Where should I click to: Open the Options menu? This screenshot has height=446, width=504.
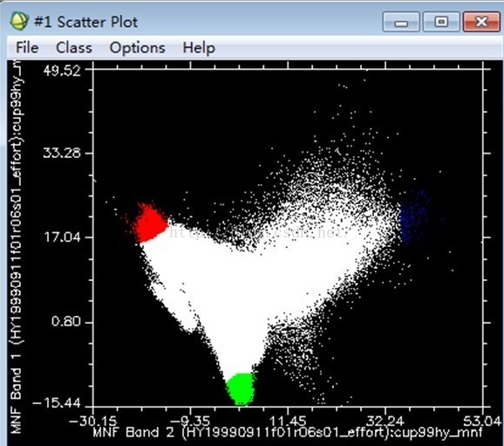click(137, 48)
